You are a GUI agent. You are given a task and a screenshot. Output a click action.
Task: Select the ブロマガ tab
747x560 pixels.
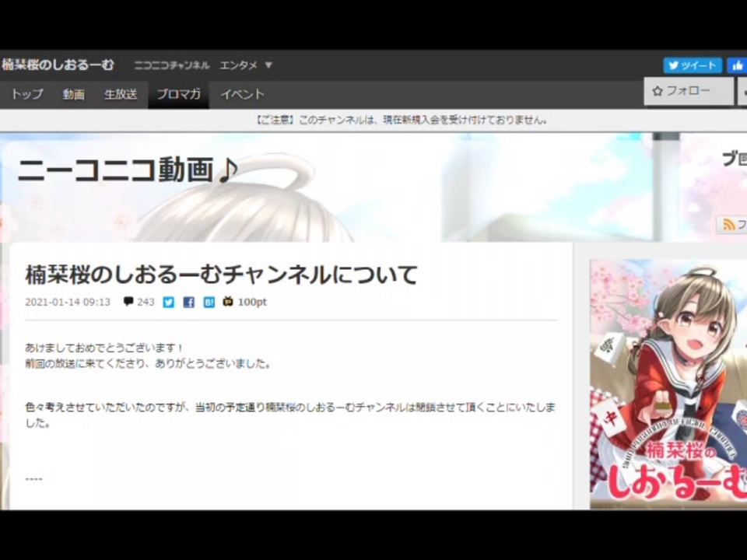179,94
